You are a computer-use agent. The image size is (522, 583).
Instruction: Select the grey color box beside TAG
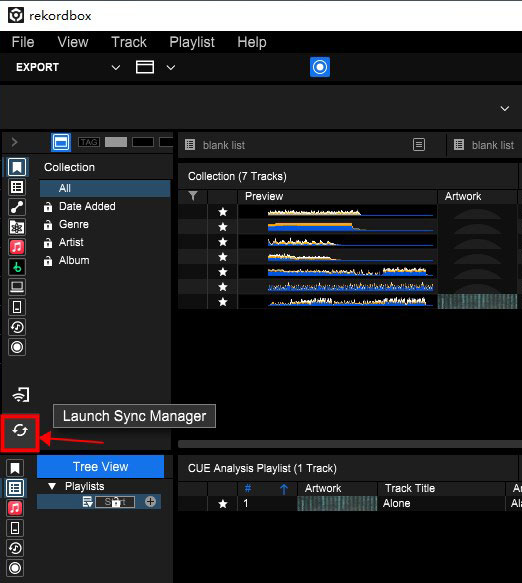click(x=116, y=142)
